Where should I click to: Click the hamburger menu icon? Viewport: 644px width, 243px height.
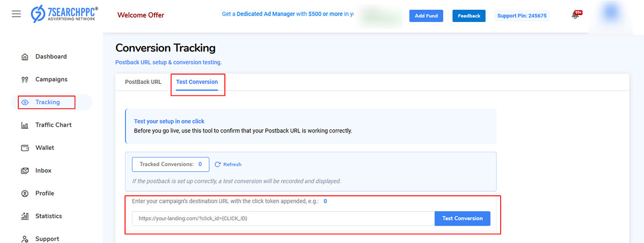(x=17, y=14)
